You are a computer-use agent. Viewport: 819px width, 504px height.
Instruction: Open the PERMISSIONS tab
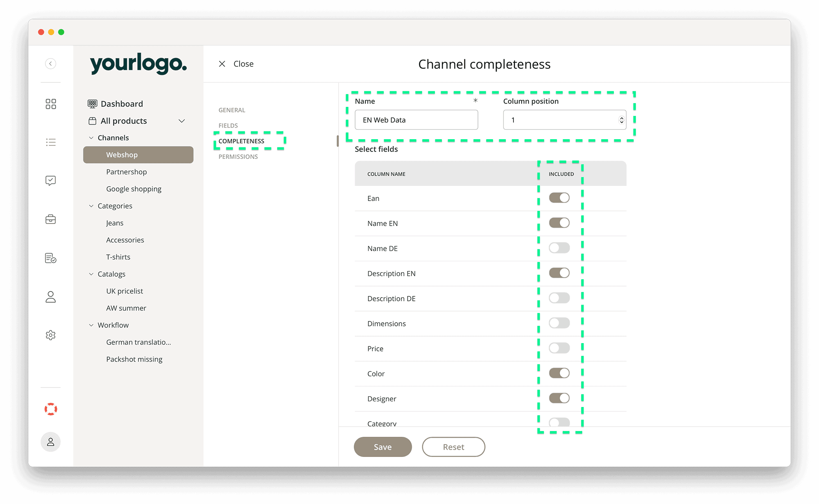(x=238, y=156)
